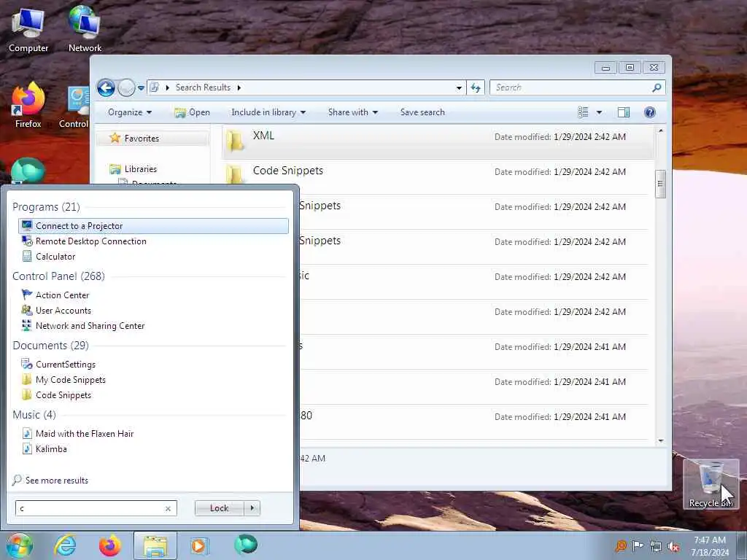This screenshot has width=747, height=560.
Task: Click the forward navigation arrow in Explorer
Action: [x=126, y=87]
